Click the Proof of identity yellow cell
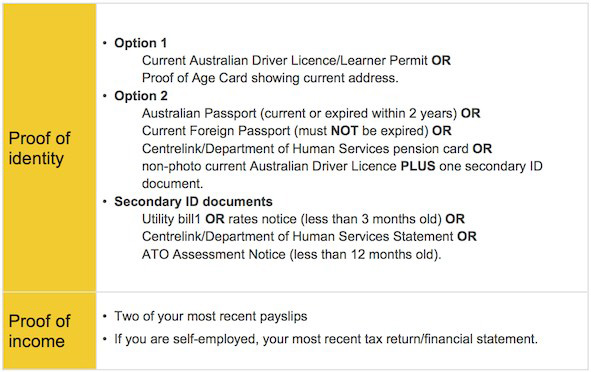This screenshot has height=372, width=591. [x=49, y=148]
